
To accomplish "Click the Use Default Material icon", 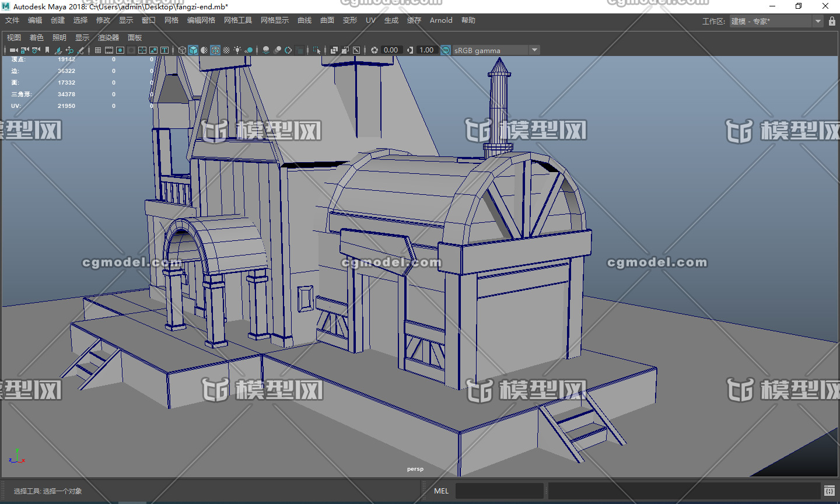I will (204, 50).
